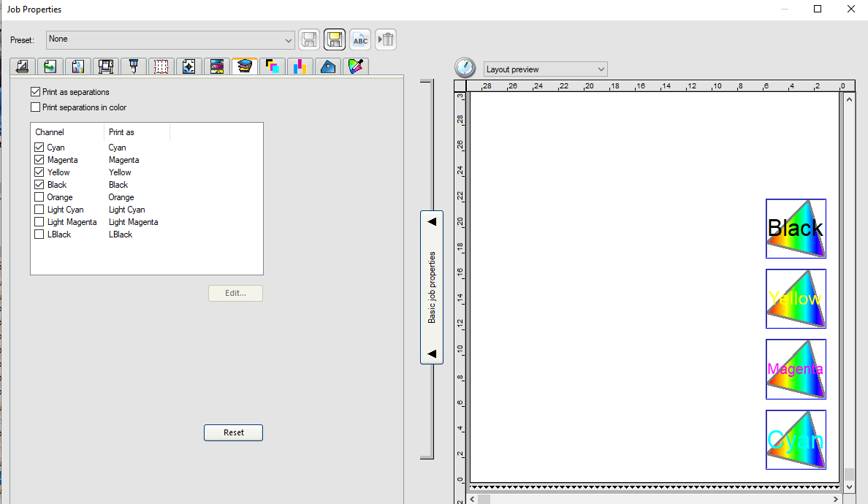Click the round clock icon beside Layout preview
This screenshot has width=868, height=504.
(465, 67)
